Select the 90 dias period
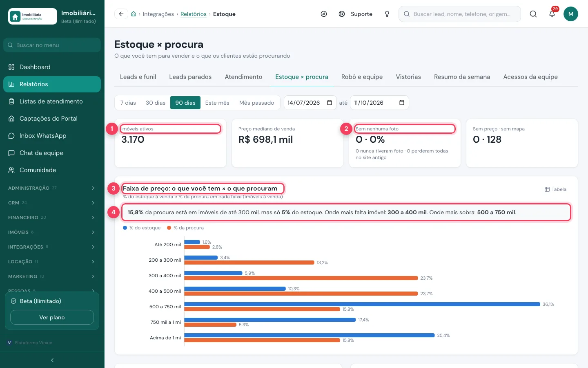 click(185, 103)
